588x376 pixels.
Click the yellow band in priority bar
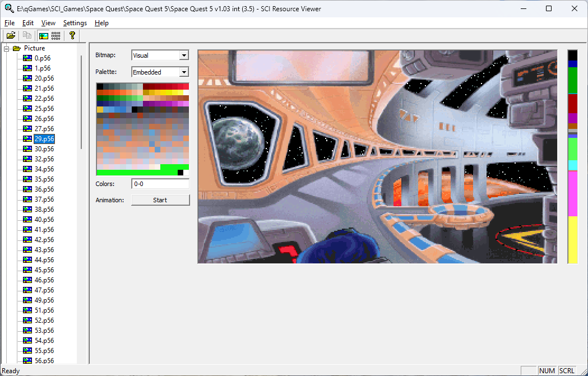point(573,240)
